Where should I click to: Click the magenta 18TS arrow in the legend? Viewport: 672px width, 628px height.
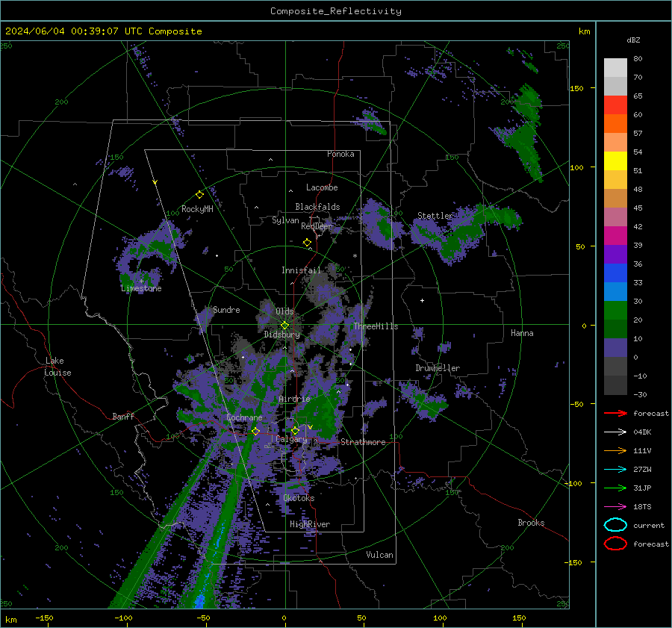615,507
